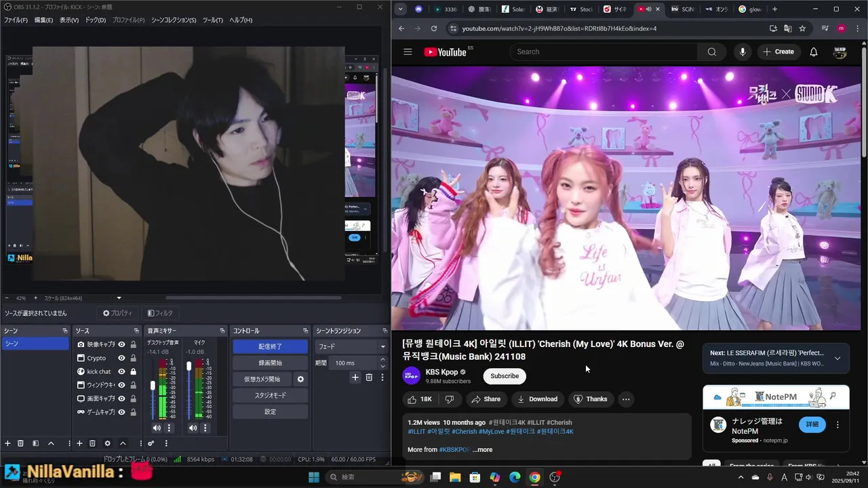This screenshot has height=488, width=868.
Task: Open transition properties three-dot menu
Action: [382, 378]
